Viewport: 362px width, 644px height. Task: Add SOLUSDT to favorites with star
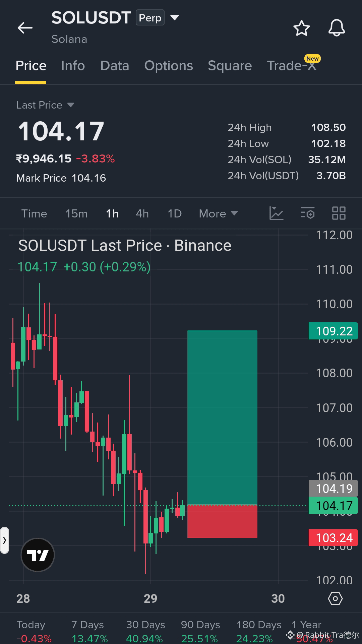tap(302, 28)
